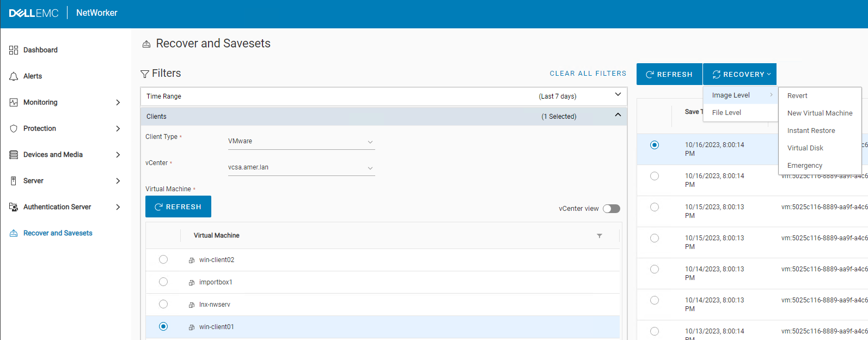Click the Monitoring chart icon
The width and height of the screenshot is (868, 340).
point(14,102)
